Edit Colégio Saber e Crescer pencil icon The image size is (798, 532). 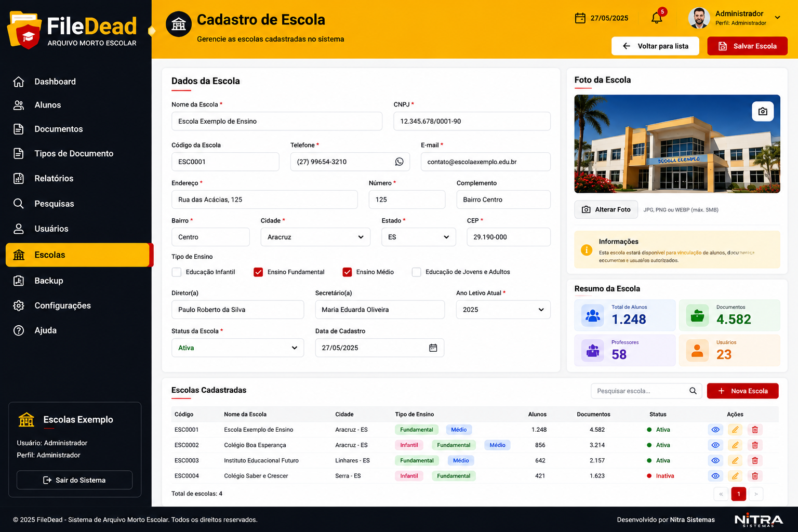[735, 476]
